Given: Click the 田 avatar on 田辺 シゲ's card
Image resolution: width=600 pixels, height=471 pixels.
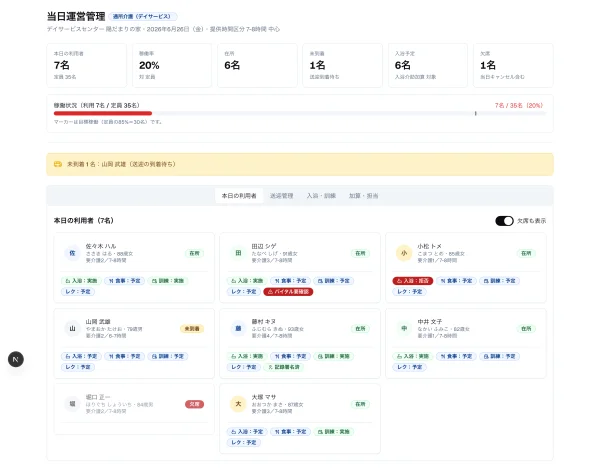Looking at the screenshot, I should click(238, 253).
